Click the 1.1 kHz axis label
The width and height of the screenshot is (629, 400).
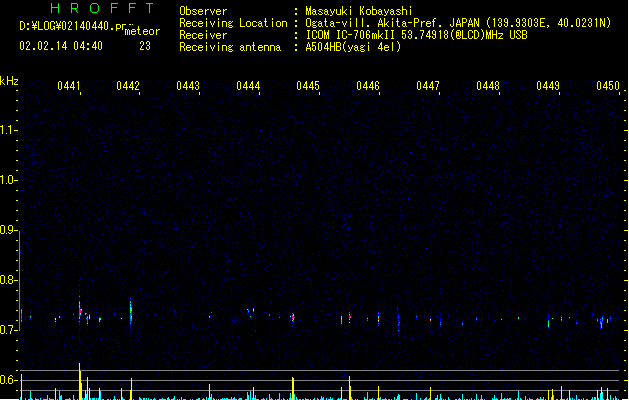coord(8,130)
